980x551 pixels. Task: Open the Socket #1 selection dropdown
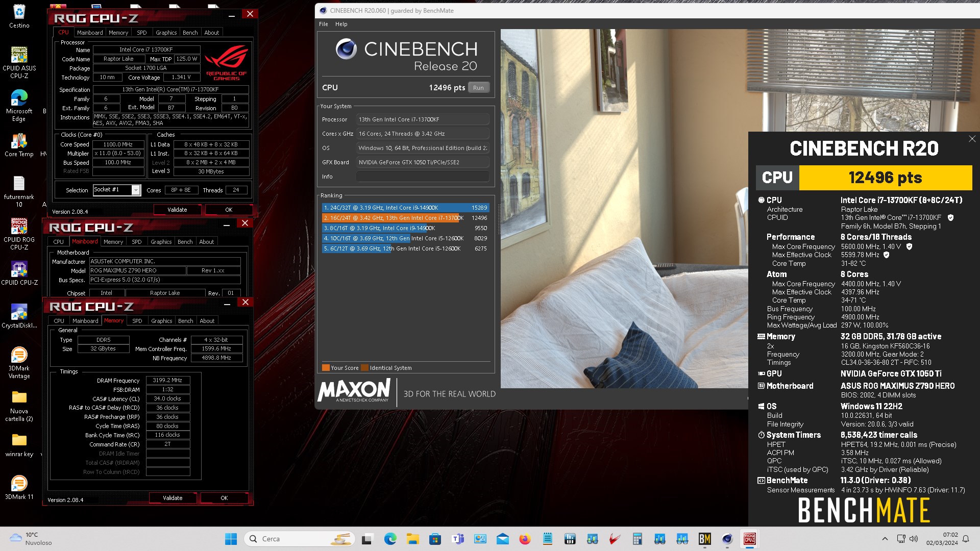point(136,190)
